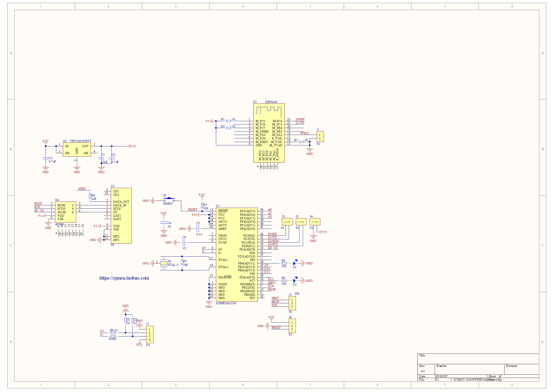Select the USB connector J7 header

pyautogui.click(x=150, y=335)
